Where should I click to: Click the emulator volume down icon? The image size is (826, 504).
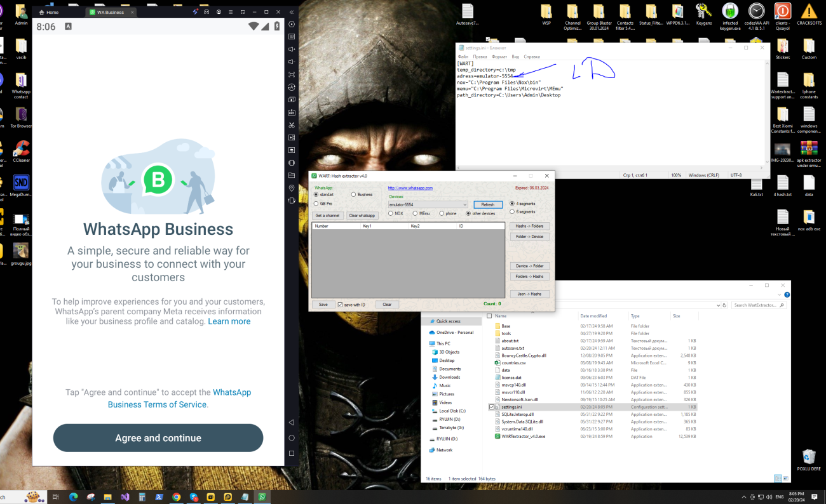click(x=292, y=62)
